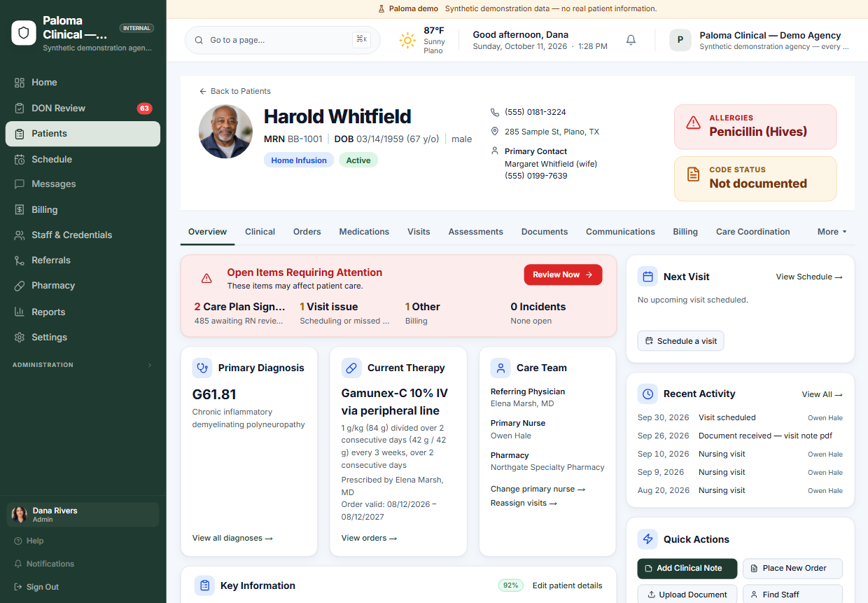Click Change primary nurse link
Image resolution: width=868 pixels, height=603 pixels.
click(538, 489)
